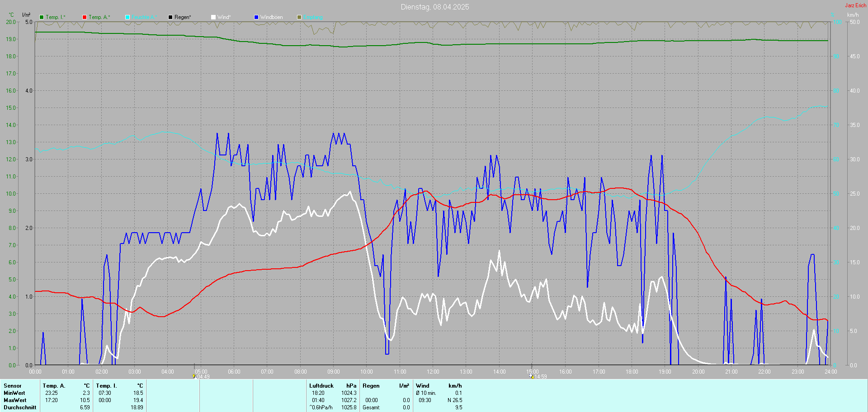Click the red 'Jarz Erich' author text
This screenshot has height=412, width=868.
856,5
